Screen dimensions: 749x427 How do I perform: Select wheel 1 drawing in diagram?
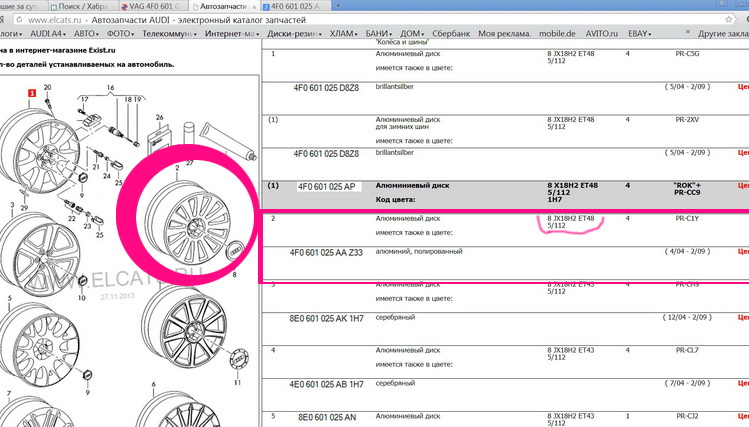38,150
